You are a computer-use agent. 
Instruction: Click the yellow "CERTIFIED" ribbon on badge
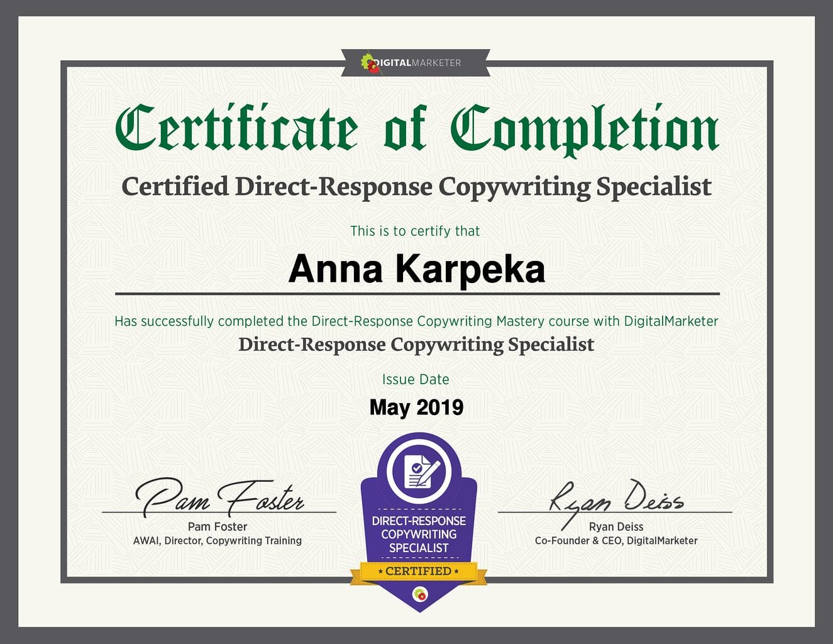tap(419, 572)
